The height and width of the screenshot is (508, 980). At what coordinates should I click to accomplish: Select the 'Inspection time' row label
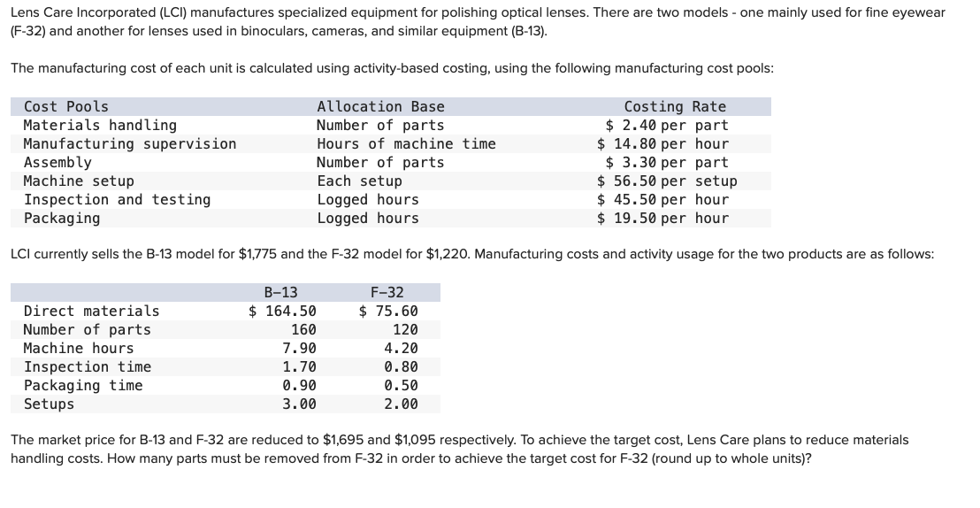(x=87, y=366)
